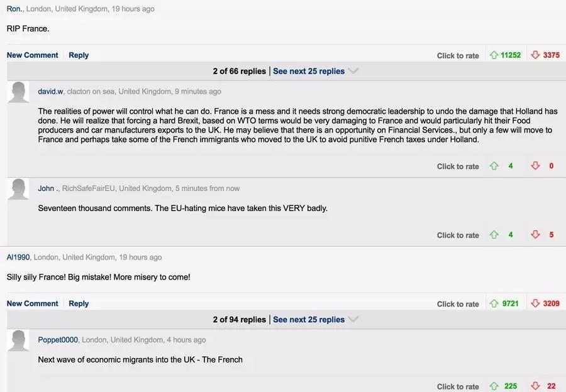Upvote Al1990's "Silly silly France" comment
Screen dimensions: 566x392
coord(494,304)
